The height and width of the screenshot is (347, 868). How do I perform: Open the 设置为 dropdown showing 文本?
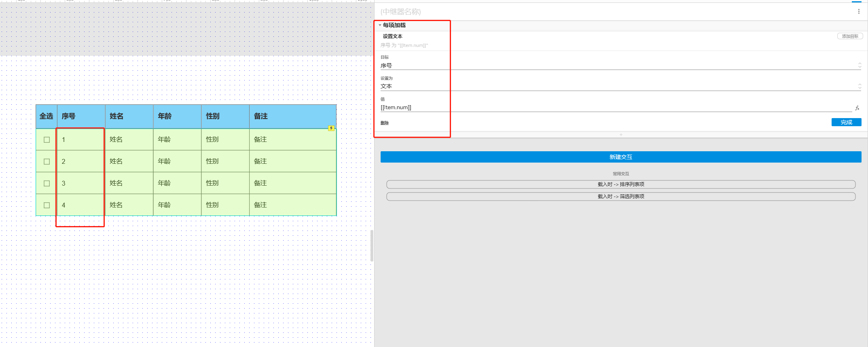[x=621, y=86]
